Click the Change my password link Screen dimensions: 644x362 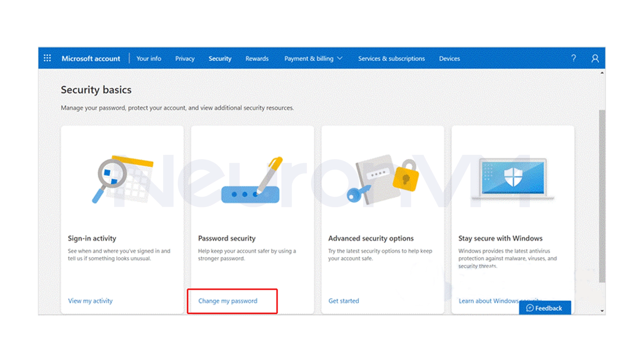tap(228, 301)
